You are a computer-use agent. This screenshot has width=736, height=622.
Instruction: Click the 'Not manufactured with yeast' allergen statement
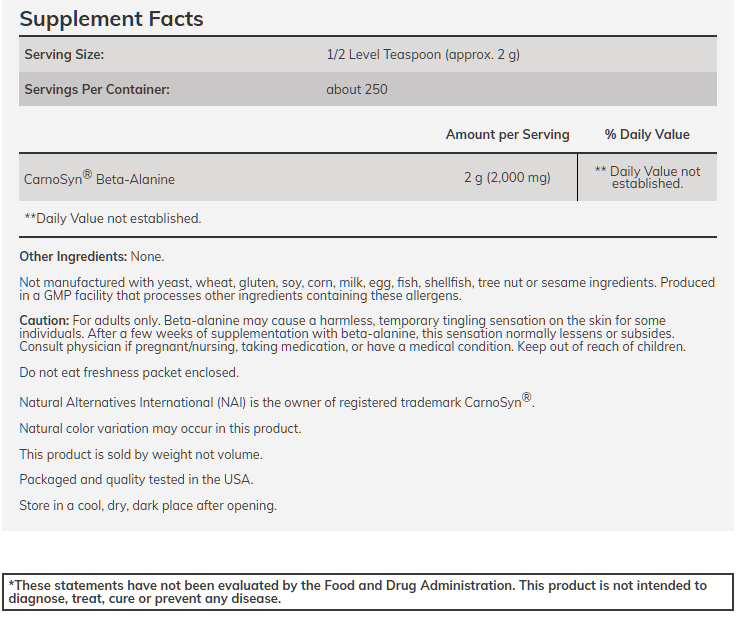pos(367,289)
